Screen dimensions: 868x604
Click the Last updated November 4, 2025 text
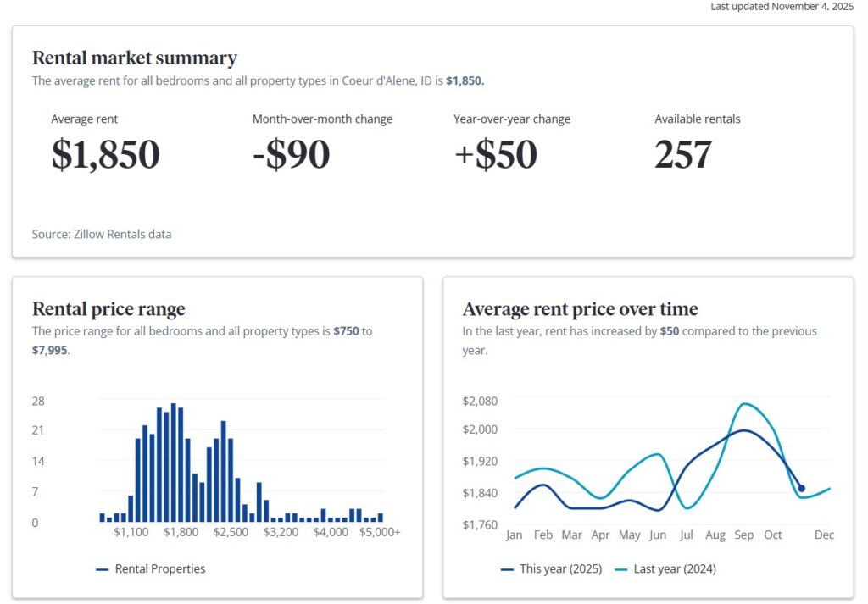[x=782, y=7]
